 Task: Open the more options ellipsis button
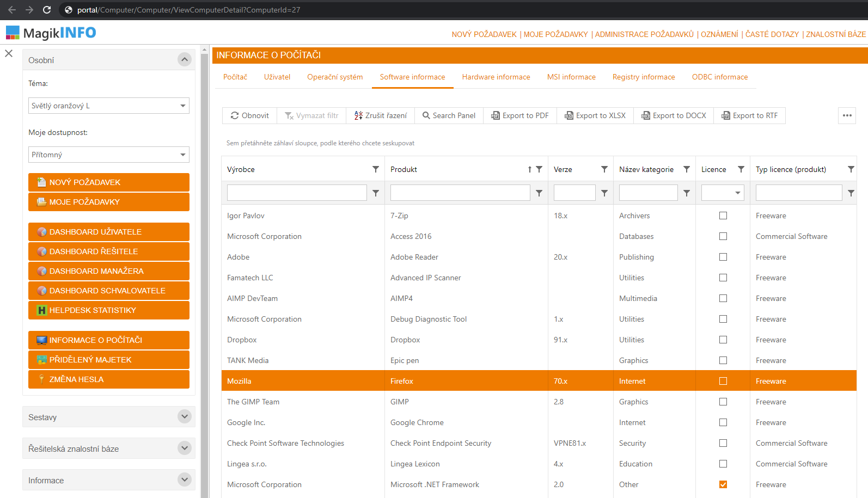tap(847, 115)
